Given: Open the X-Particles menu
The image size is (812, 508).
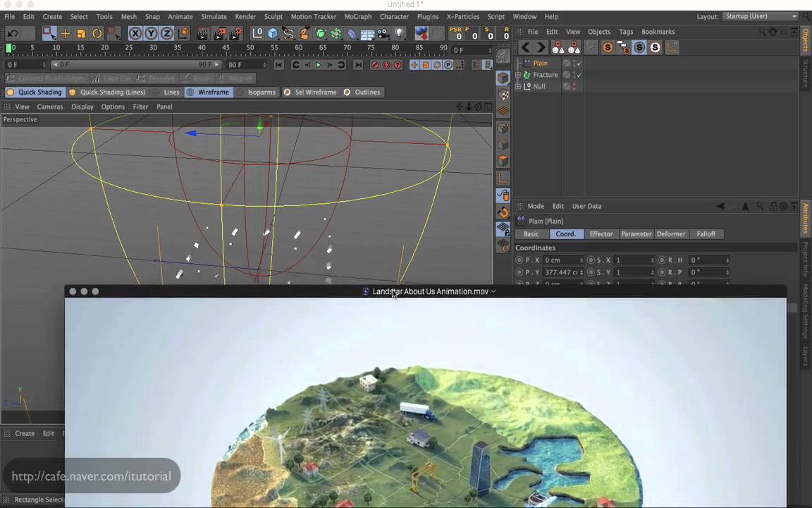Looking at the screenshot, I should pyautogui.click(x=463, y=17).
